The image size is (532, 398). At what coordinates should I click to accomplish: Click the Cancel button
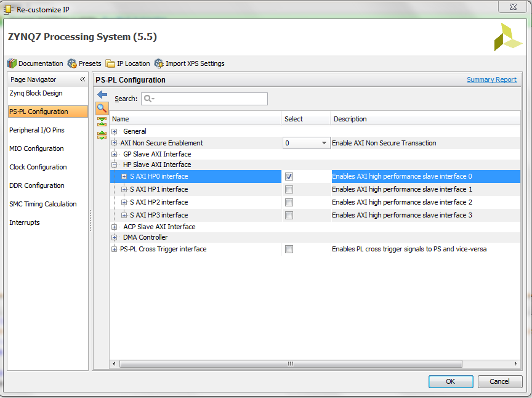pyautogui.click(x=499, y=381)
